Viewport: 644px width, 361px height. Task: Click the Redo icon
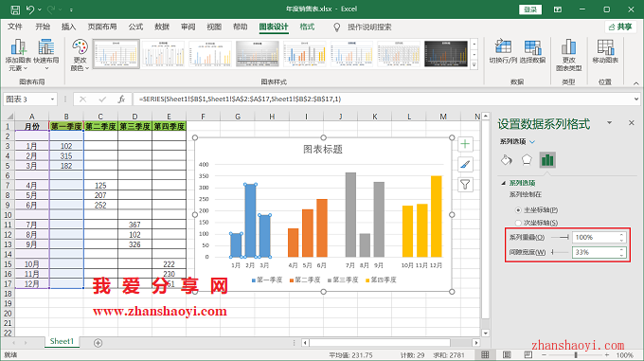[x=51, y=9]
